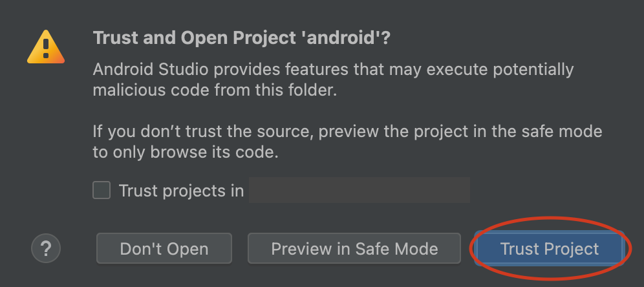644x287 pixels.
Task: Open help via the question mark icon
Action: coord(46,248)
